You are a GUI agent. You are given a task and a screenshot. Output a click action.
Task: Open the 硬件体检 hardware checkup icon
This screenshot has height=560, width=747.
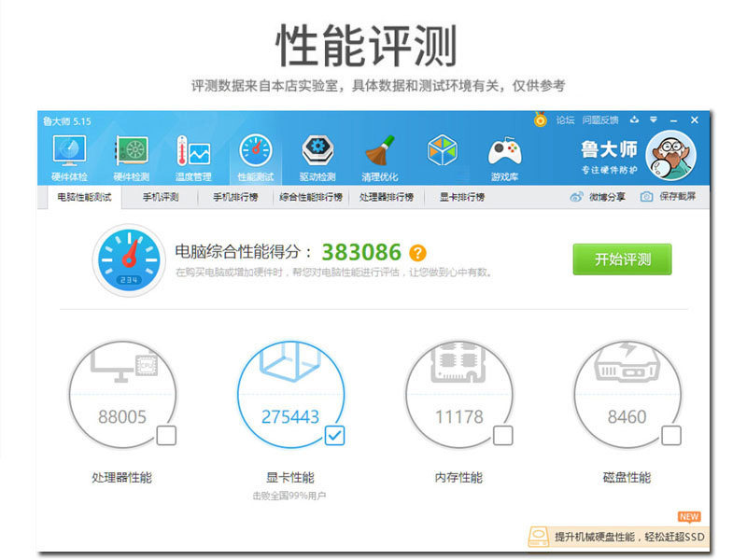click(69, 159)
